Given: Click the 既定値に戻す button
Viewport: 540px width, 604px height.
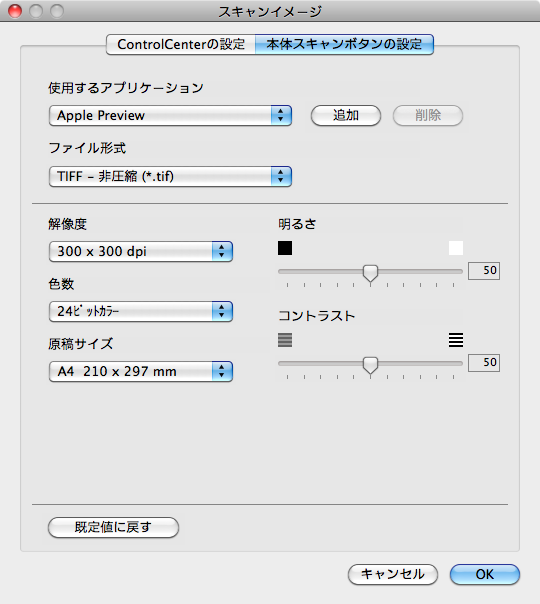Looking at the screenshot, I should (113, 527).
